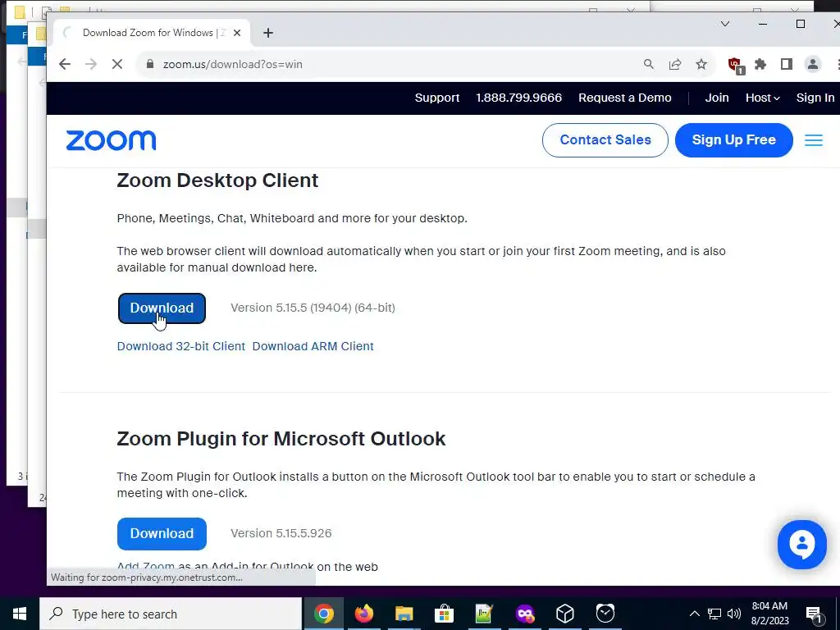The height and width of the screenshot is (630, 840).
Task: Click the taskbar search box
Action: (x=171, y=614)
